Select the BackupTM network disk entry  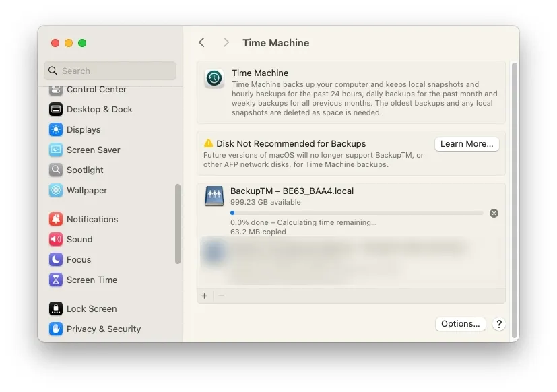351,210
